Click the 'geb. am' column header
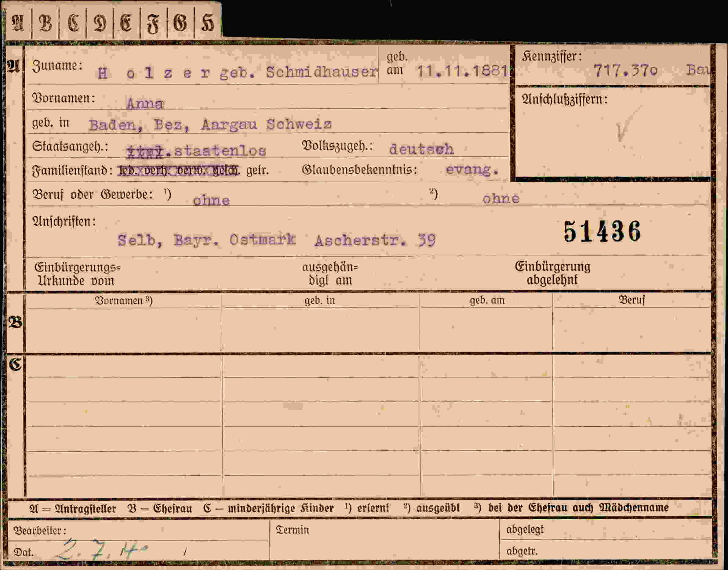The height and width of the screenshot is (570, 728). tap(487, 300)
